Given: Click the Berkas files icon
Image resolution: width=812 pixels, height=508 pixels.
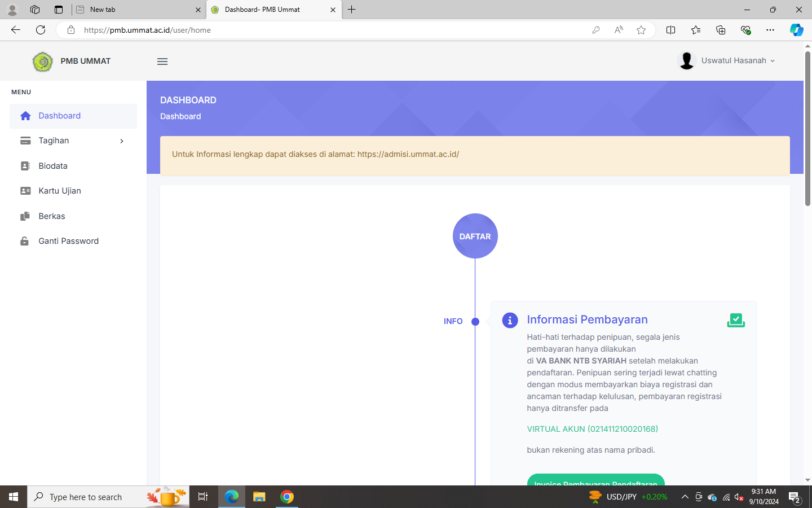Looking at the screenshot, I should click(x=25, y=216).
